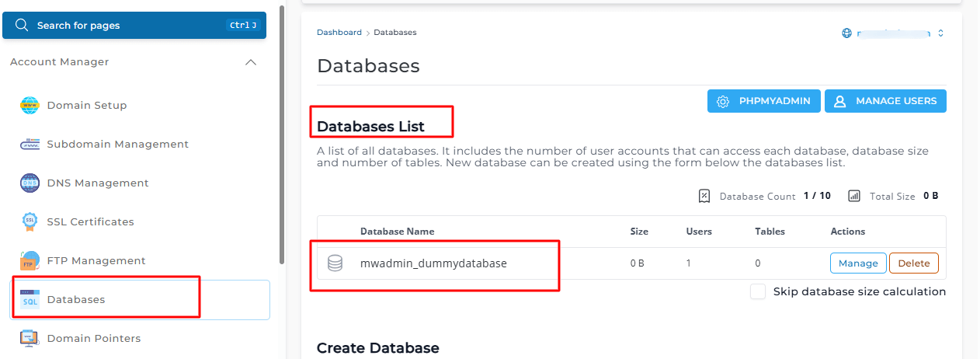Click the Databases List heading
Screen dimensions: 980x359
coord(371,127)
